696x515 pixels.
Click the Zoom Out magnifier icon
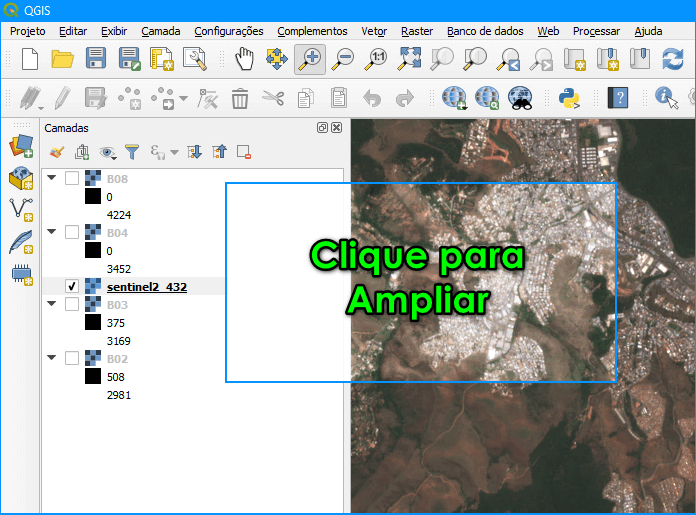343,59
